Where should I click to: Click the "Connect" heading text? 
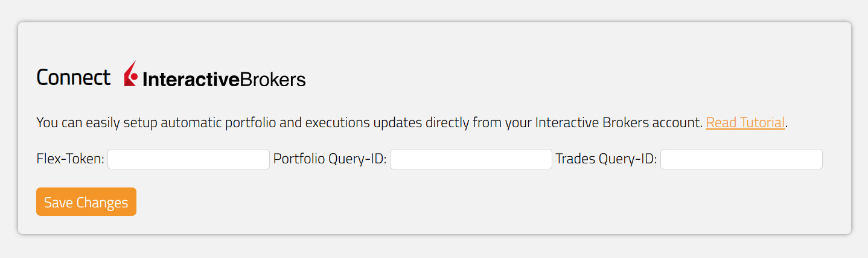[x=73, y=77]
